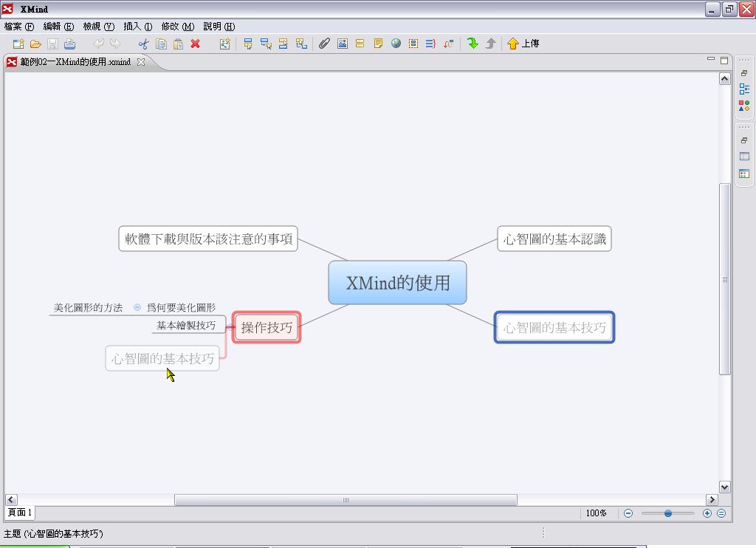756x548 pixels.
Task: Click the vertical scrollbar up arrow
Action: pyautogui.click(x=725, y=78)
